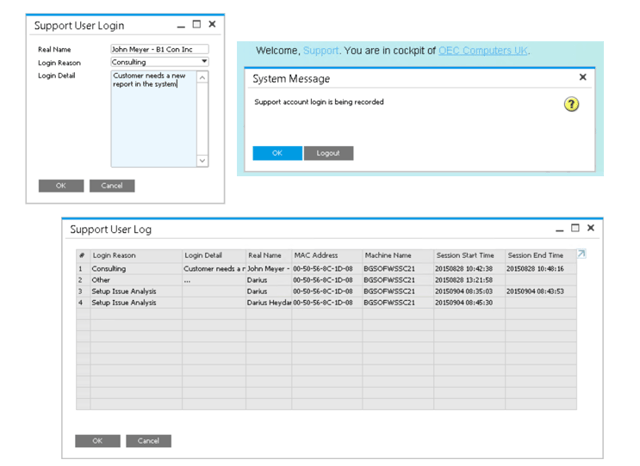Click the Real Name input field
Screen dimensions: 640x466
pyautogui.click(x=160, y=49)
